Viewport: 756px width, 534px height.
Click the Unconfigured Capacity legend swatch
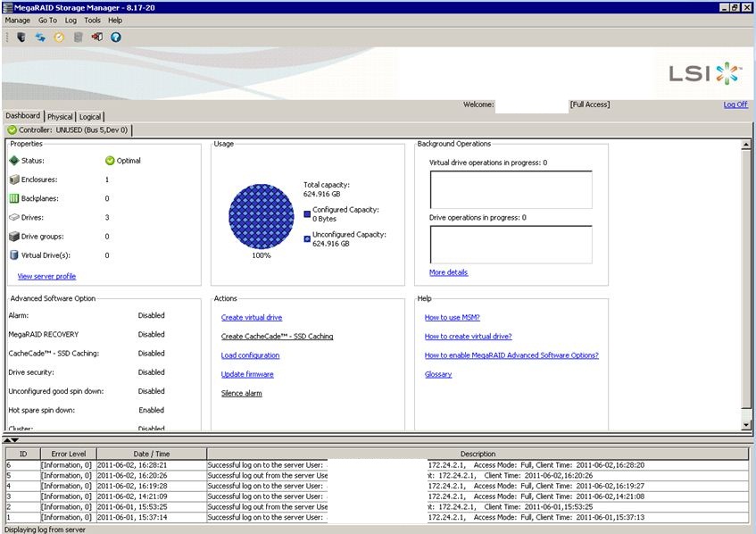coord(307,238)
